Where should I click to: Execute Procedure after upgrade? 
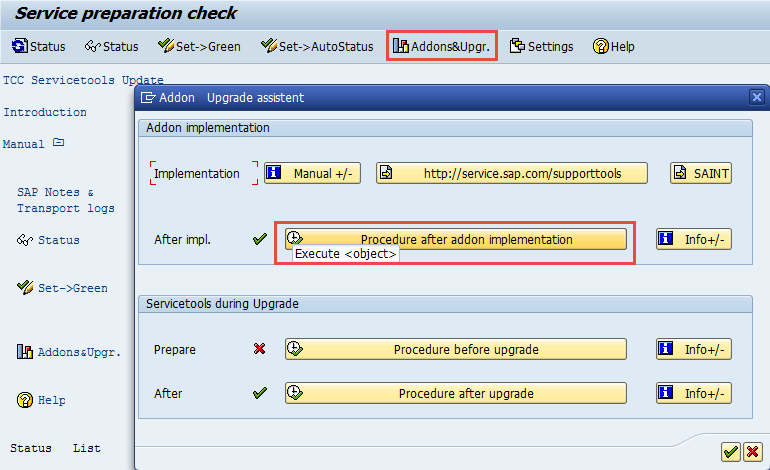pos(456,393)
